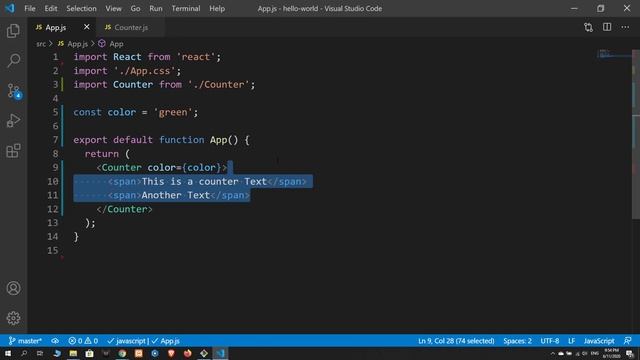The height and width of the screenshot is (360, 640).
Task: Click the closing </Counter> tag
Action: (x=124, y=209)
